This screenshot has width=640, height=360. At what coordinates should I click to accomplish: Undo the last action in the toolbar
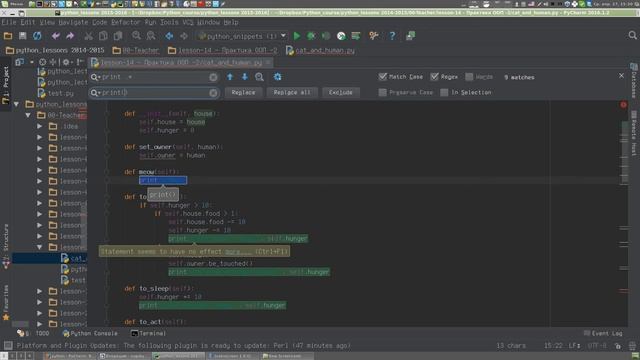pyautogui.click(x=56, y=36)
